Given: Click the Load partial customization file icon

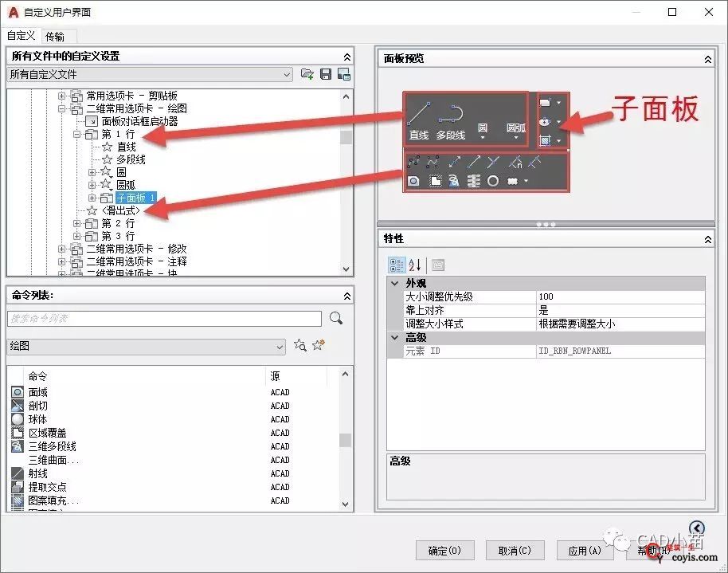Looking at the screenshot, I should point(307,74).
